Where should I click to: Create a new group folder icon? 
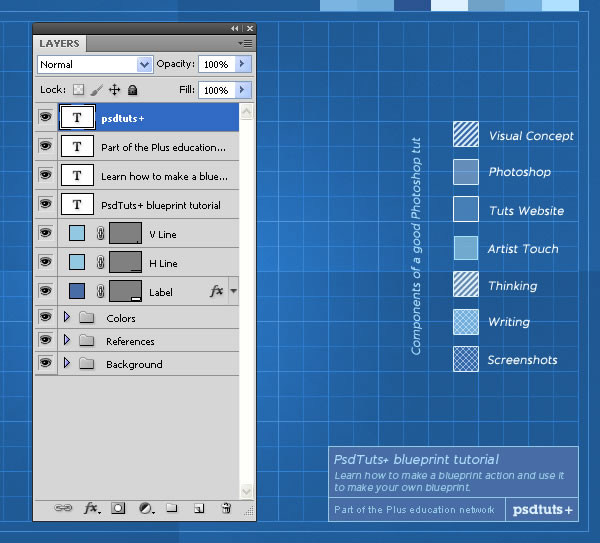coord(171,508)
